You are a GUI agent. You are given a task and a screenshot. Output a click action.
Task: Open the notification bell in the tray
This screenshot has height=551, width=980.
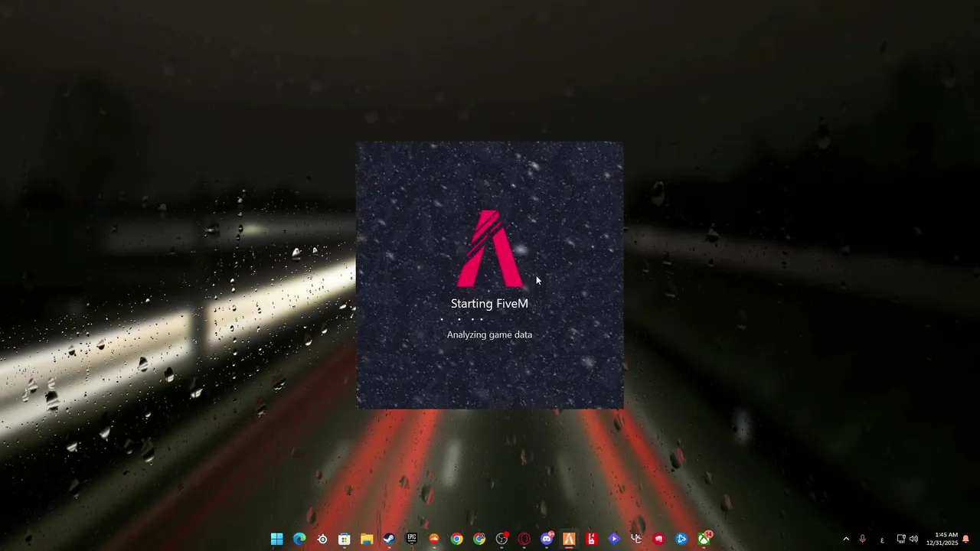pos(966,539)
